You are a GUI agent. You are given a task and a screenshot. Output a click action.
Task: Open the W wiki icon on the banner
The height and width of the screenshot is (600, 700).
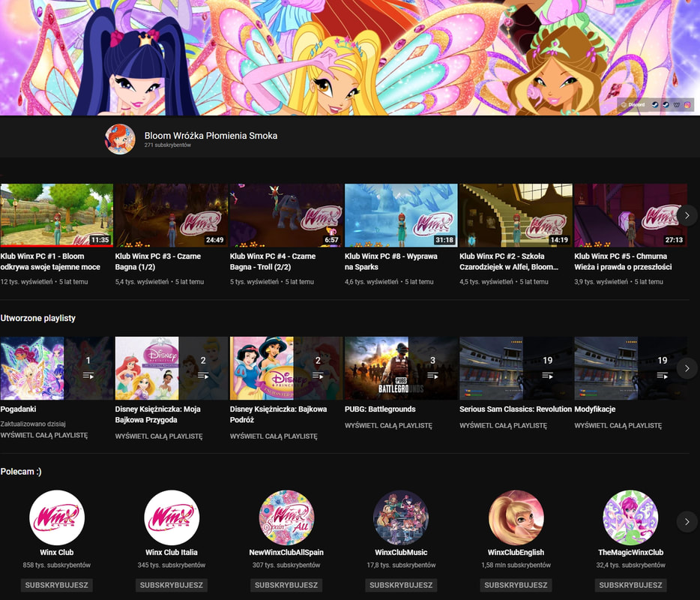tap(677, 104)
